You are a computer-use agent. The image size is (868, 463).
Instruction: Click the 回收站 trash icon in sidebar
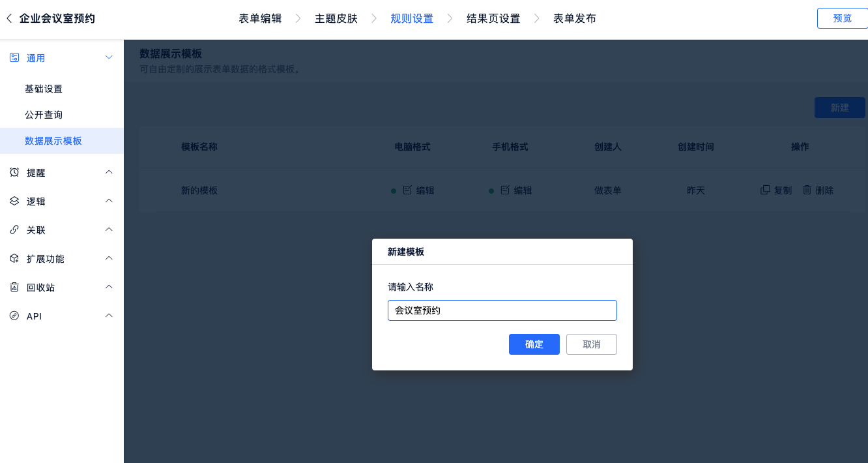coord(14,288)
